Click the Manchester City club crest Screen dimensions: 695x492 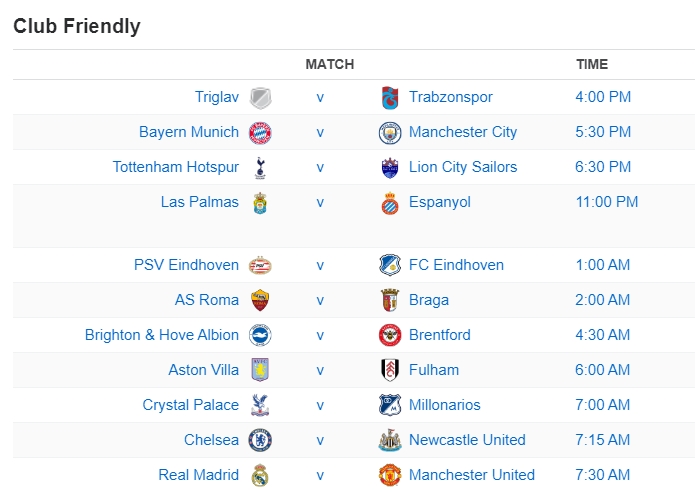pos(390,133)
